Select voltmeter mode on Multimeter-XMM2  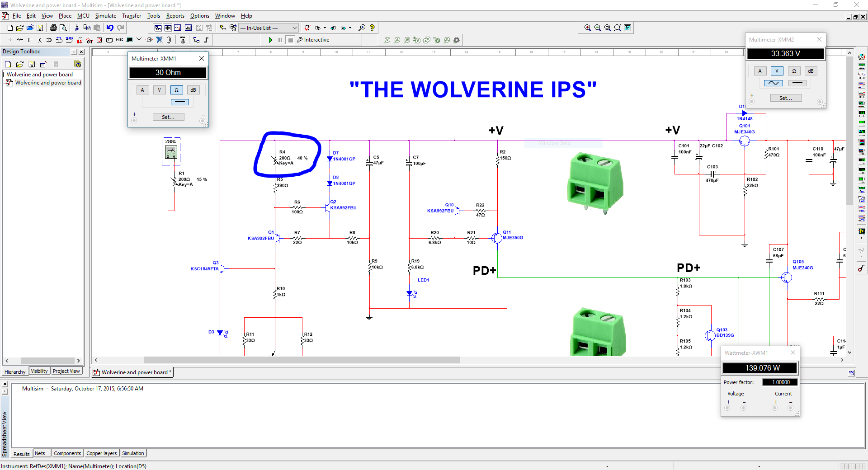pos(777,71)
